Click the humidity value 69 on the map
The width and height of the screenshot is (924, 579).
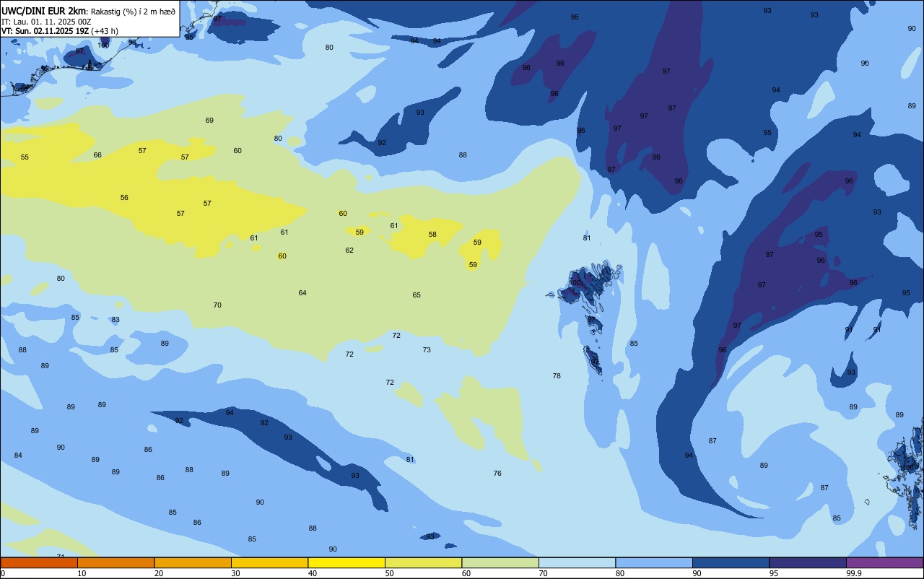click(x=209, y=120)
